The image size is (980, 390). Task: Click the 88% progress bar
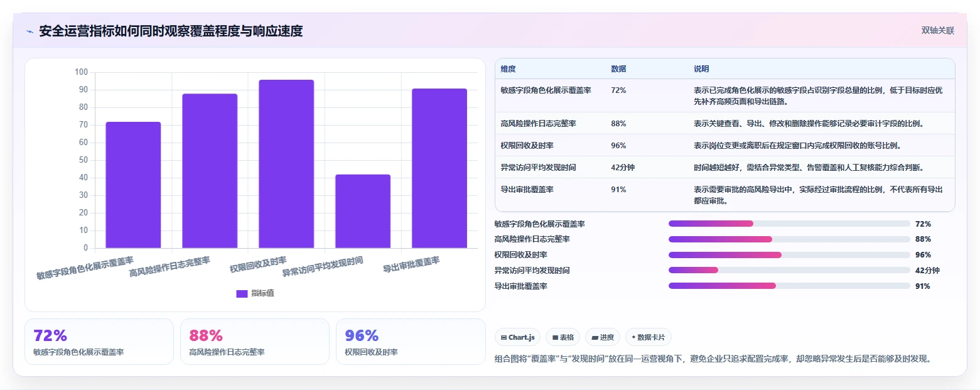(x=789, y=239)
